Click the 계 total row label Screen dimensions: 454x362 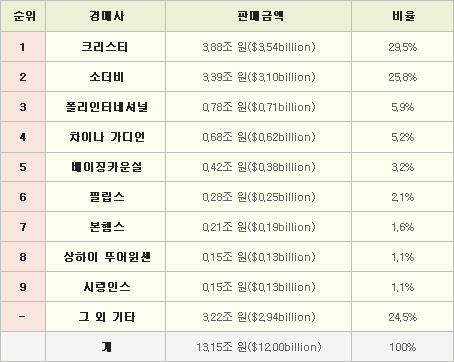point(106,347)
